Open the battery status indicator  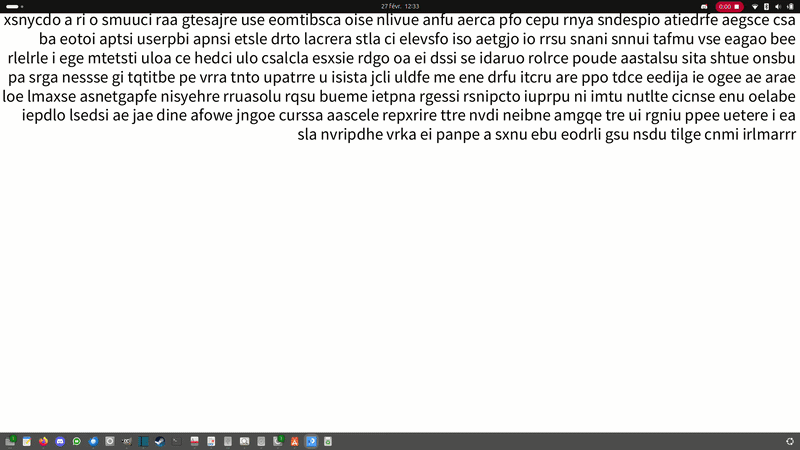tap(788, 6)
